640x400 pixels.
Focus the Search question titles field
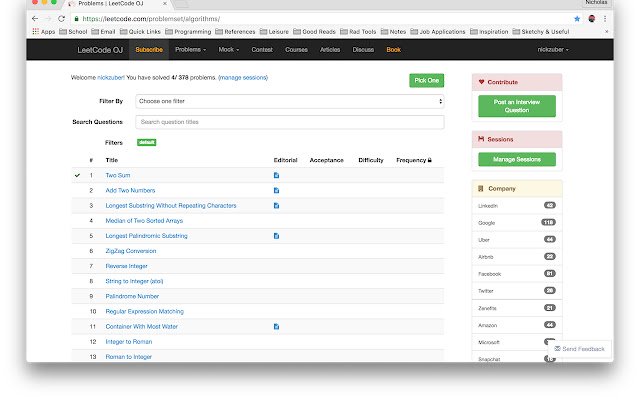(289, 122)
